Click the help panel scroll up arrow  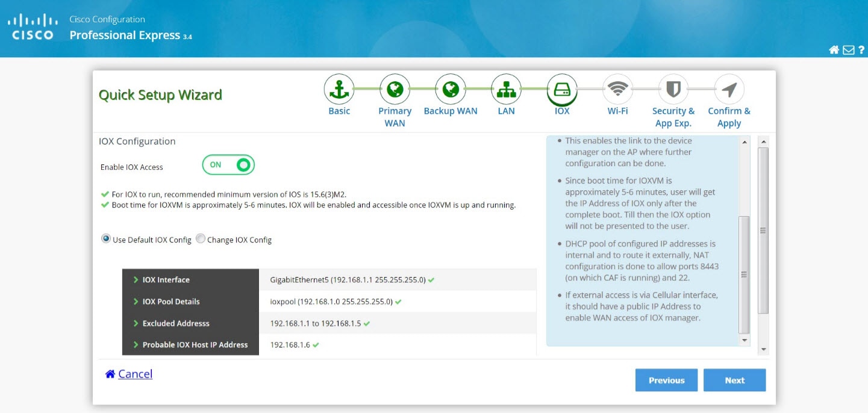tap(745, 142)
